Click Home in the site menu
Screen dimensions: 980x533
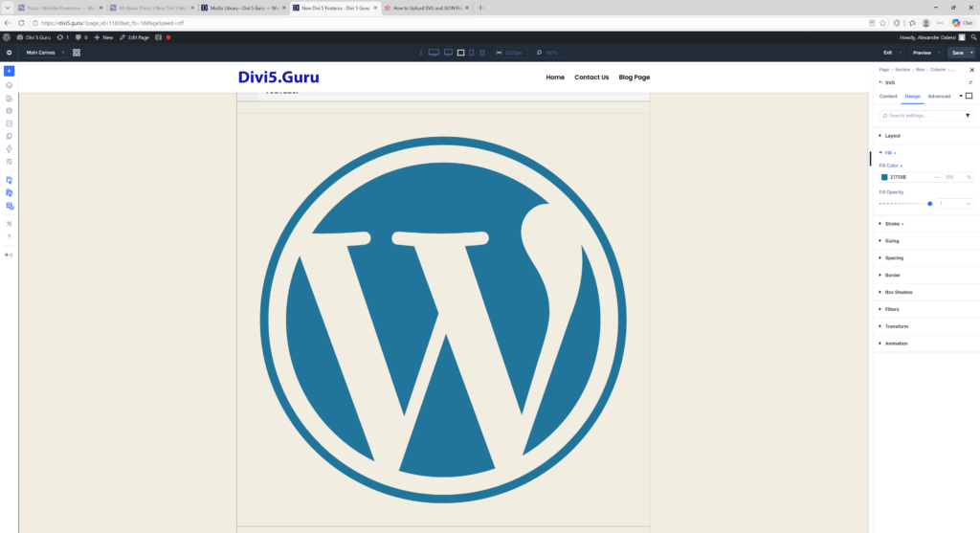coord(555,78)
